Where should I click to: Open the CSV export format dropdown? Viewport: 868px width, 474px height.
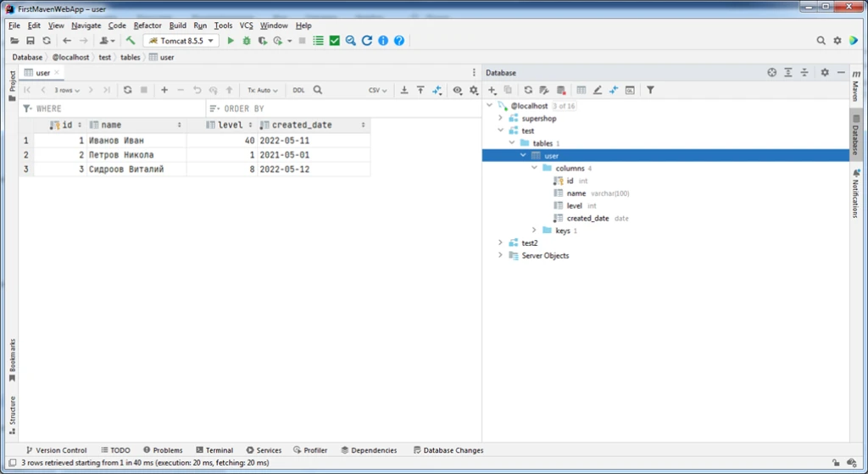[x=377, y=90]
